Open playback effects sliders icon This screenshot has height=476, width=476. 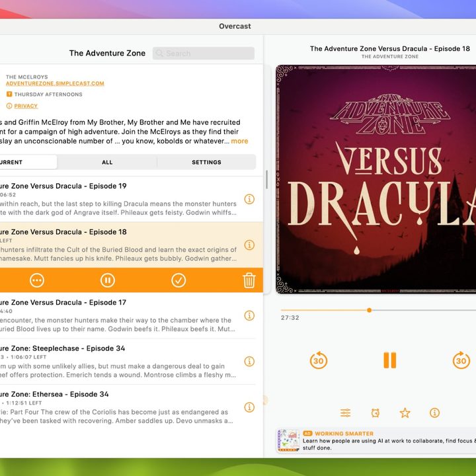346,413
